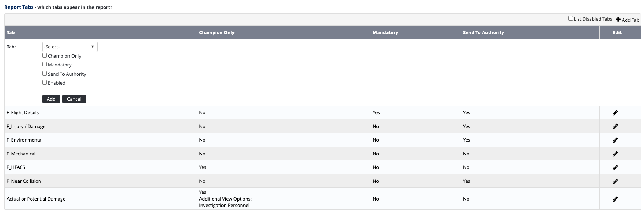Screen dimensions: 644x213
Task: Click the Send To Authority column header
Action: [483, 32]
